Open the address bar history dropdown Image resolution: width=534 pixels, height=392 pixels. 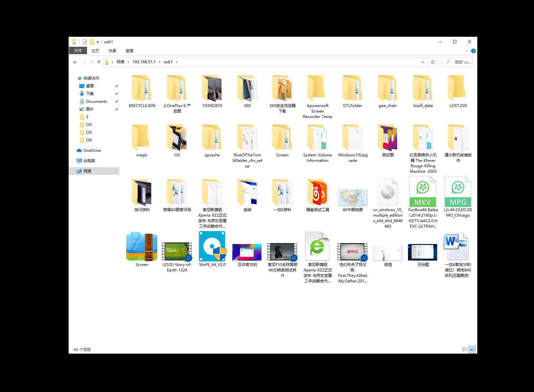[423, 62]
